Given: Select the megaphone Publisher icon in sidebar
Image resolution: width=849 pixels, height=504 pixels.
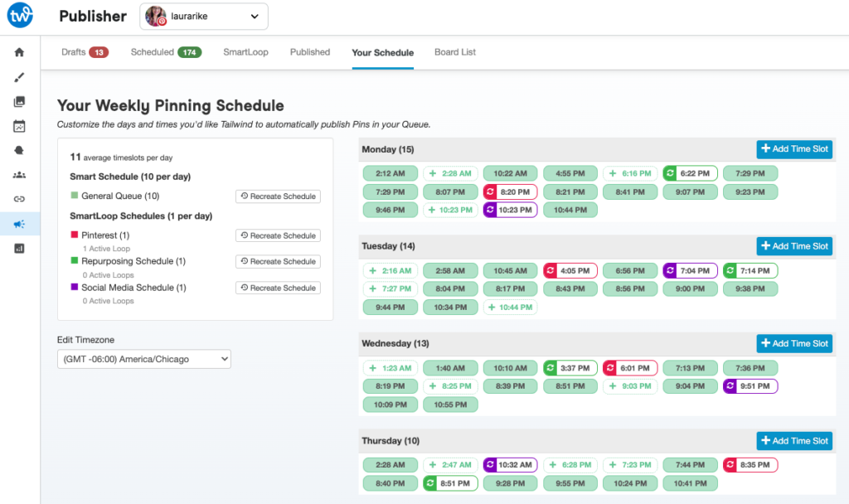Looking at the screenshot, I should [x=20, y=224].
